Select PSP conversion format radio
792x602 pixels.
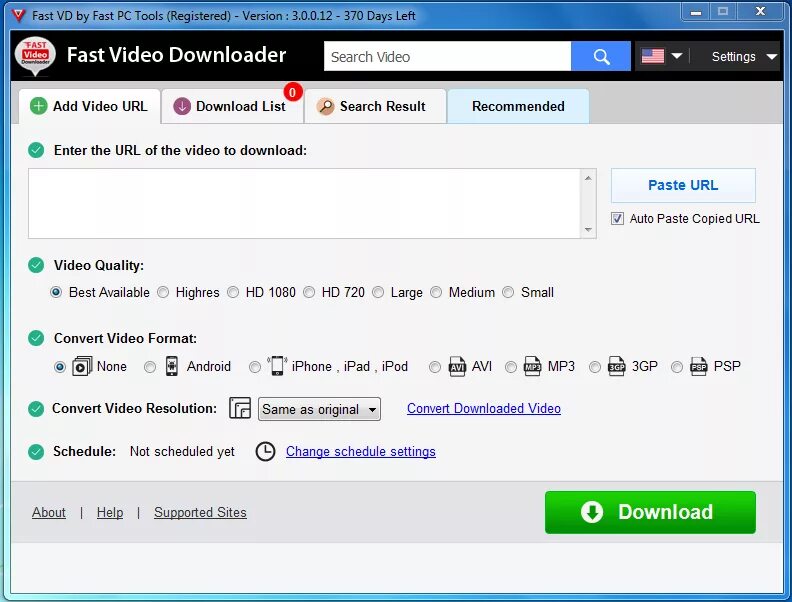tap(677, 367)
